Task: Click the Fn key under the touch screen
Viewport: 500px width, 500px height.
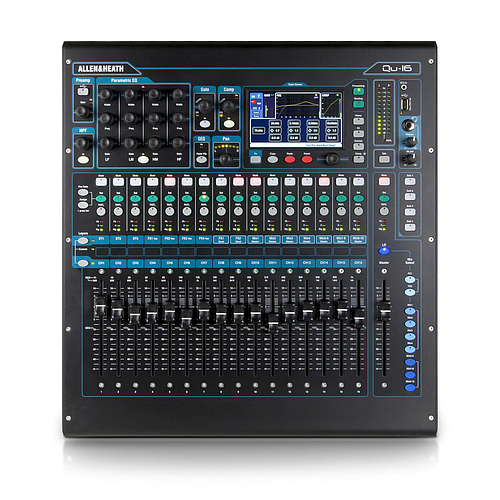Action: [x=256, y=159]
